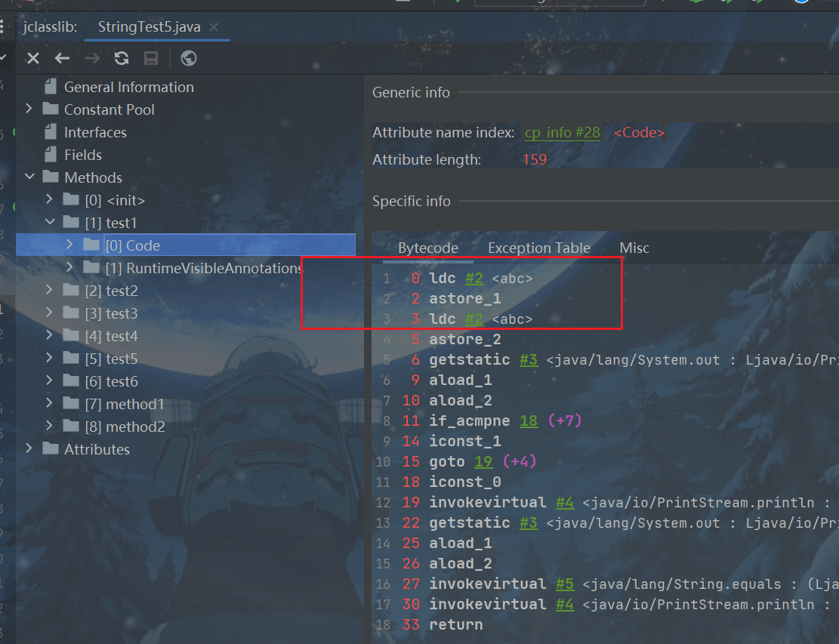Click the forward arrow navigation icon

pos(92,58)
